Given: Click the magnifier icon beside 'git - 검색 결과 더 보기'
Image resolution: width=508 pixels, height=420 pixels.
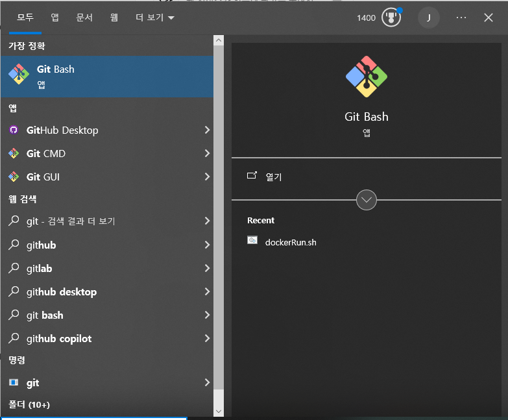Looking at the screenshot, I should pos(14,221).
